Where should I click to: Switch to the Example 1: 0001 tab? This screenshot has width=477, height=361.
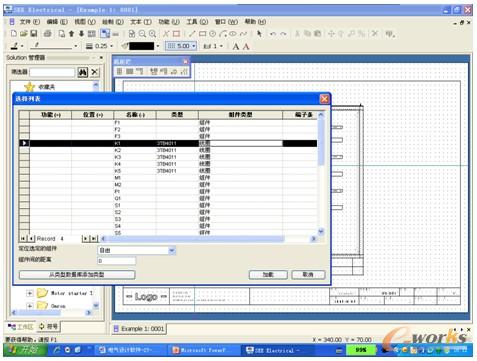[139, 329]
